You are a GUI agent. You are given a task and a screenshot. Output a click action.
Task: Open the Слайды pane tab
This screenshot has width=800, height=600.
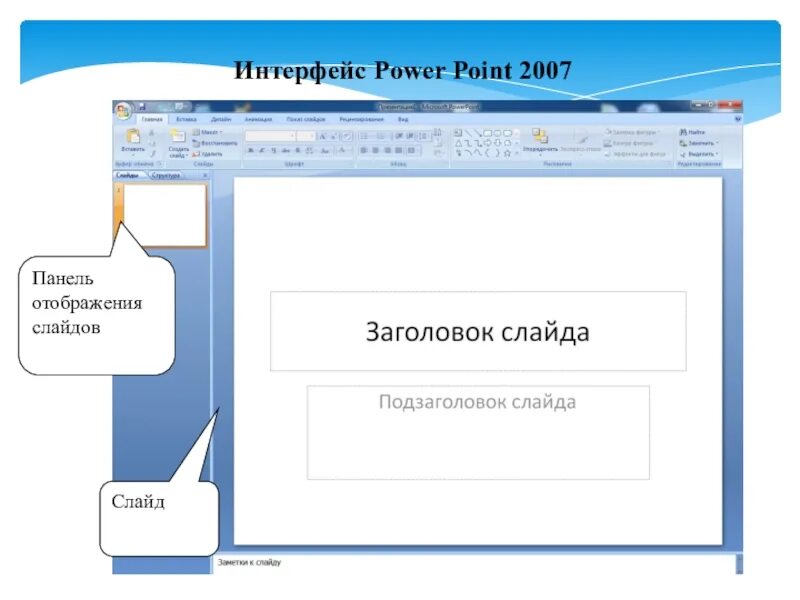coord(127,175)
